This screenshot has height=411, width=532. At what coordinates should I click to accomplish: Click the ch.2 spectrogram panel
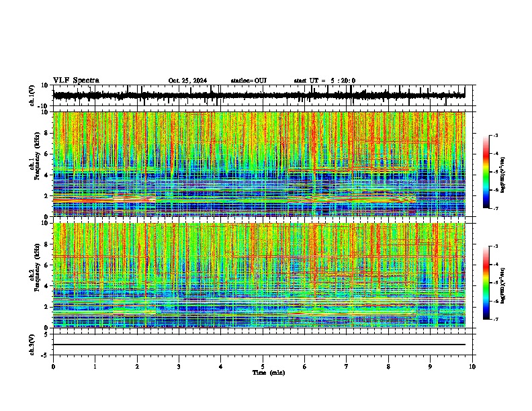(259, 275)
